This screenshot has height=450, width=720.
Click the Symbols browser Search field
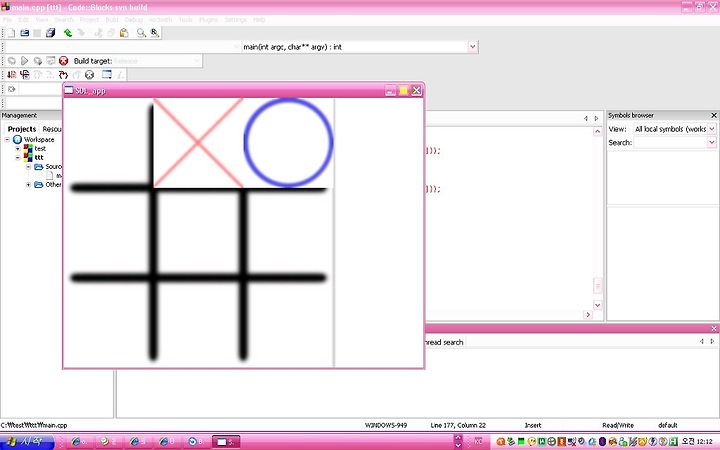pyautogui.click(x=675, y=143)
